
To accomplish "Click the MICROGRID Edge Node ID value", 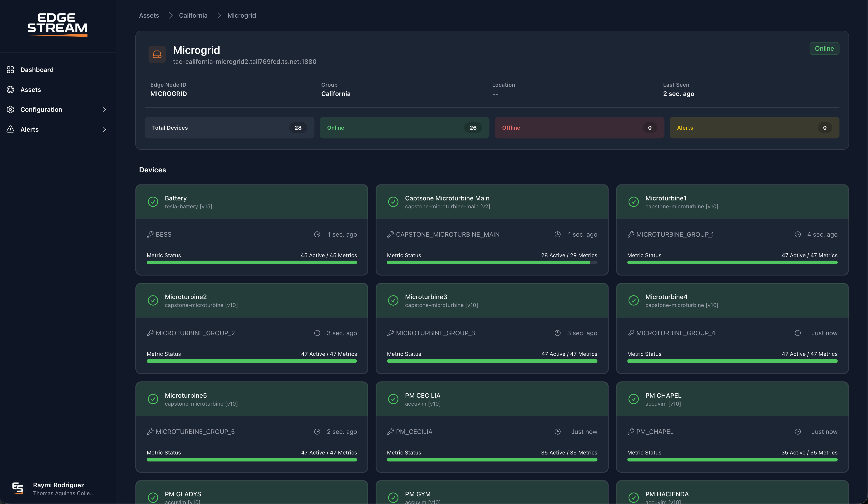I will tap(168, 94).
